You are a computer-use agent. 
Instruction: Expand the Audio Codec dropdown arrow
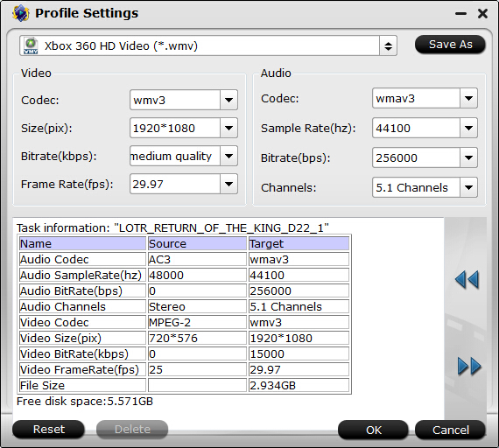coord(468,98)
